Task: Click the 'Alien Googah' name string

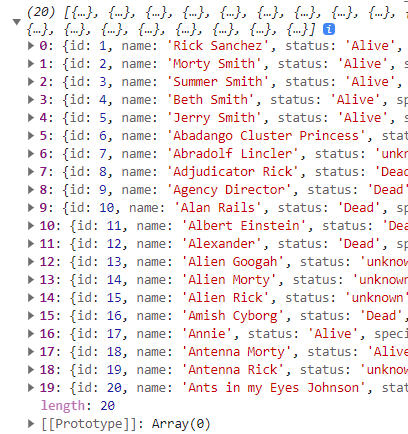Action: tap(233, 262)
